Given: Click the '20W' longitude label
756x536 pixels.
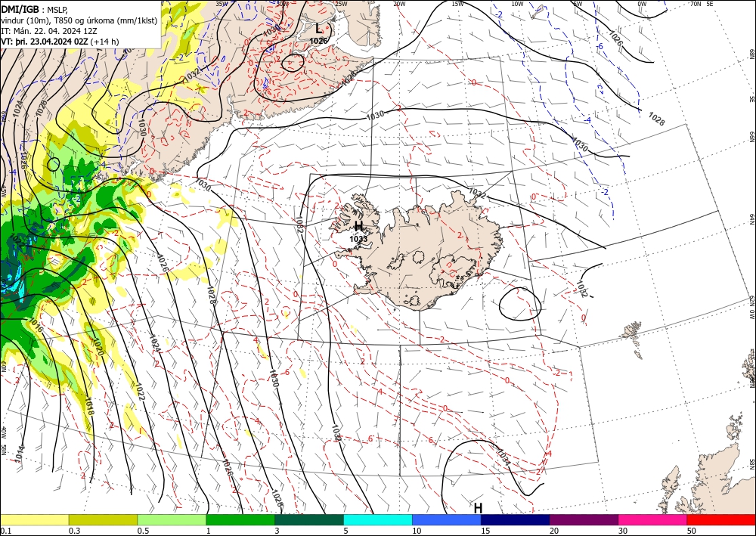Looking at the screenshot, I should pyautogui.click(x=399, y=4).
